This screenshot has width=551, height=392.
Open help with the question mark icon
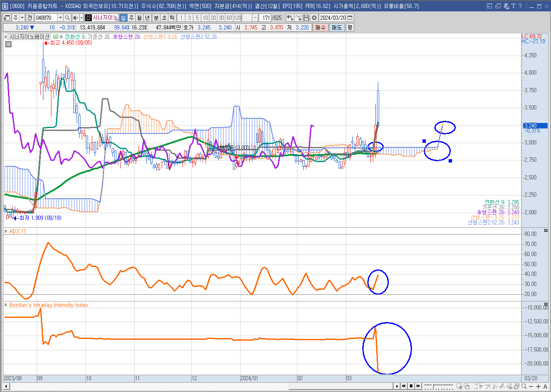(x=520, y=6)
